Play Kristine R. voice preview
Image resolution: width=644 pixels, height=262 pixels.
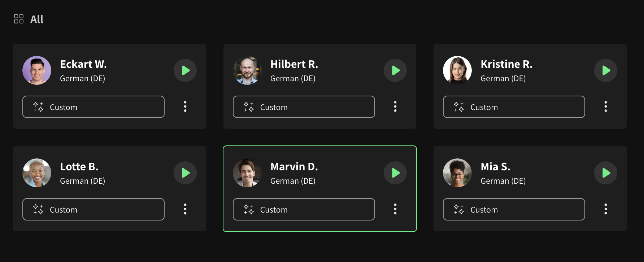[606, 70]
